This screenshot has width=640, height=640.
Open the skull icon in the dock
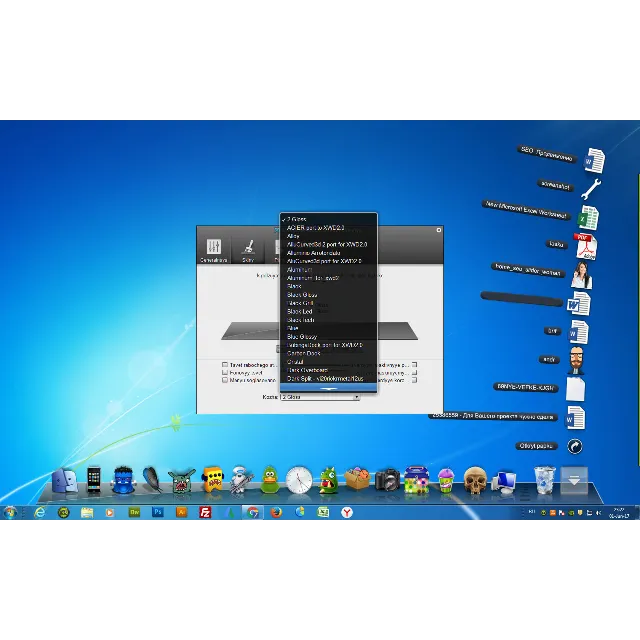click(475, 480)
